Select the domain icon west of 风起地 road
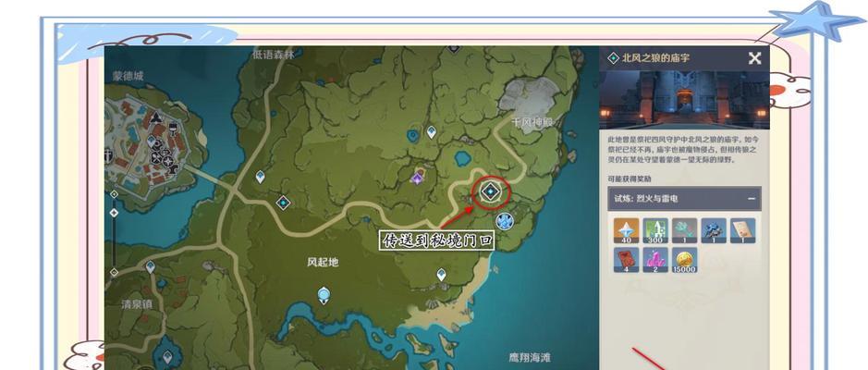 (283, 203)
